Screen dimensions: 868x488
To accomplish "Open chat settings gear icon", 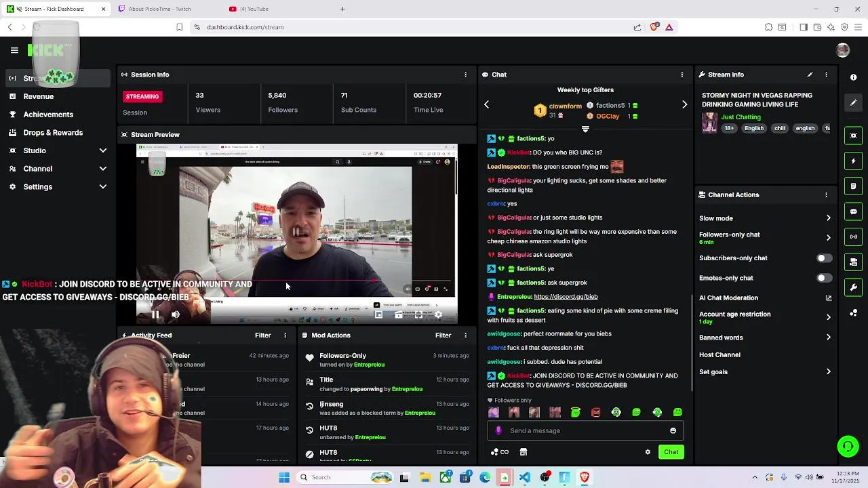I will click(x=648, y=452).
